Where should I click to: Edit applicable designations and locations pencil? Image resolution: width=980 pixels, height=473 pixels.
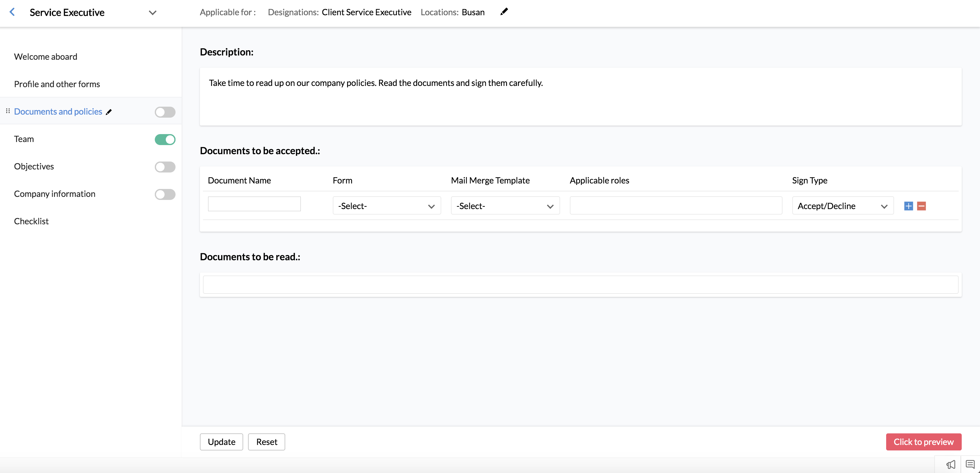pos(504,12)
